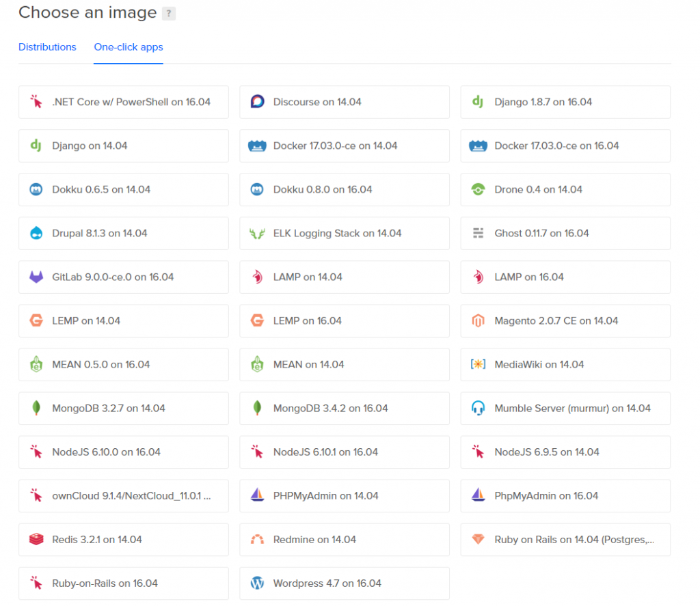Click the Redmine orange arch icon
This screenshot has height=606, width=700.
point(257,540)
